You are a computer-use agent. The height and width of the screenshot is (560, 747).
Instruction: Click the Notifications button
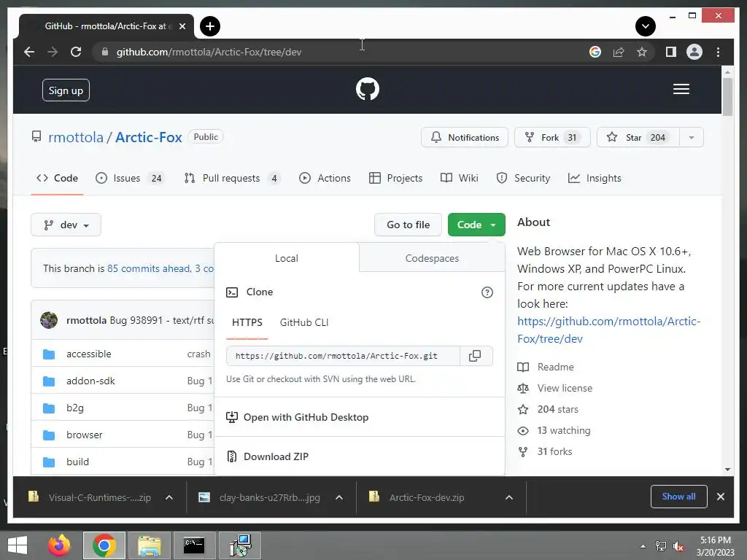click(x=465, y=138)
